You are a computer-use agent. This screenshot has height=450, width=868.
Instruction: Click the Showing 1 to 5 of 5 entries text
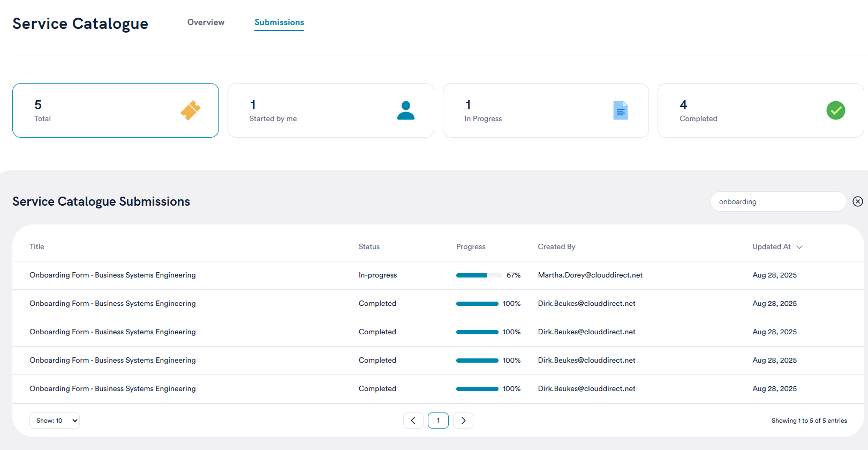point(809,421)
